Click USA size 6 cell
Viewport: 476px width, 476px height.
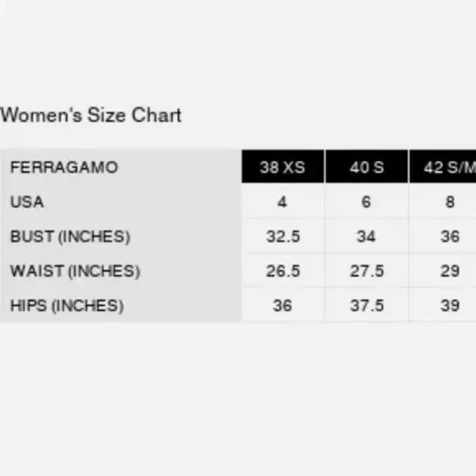367,202
